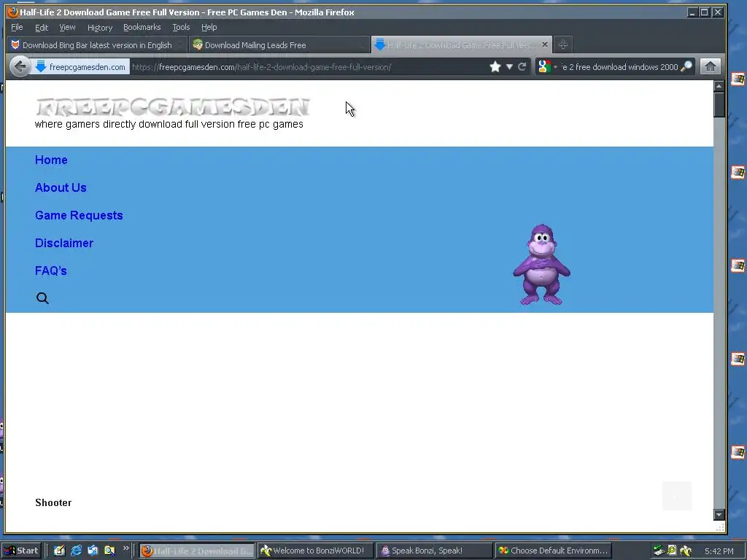Viewport: 747px width, 560px height.
Task: Open the File menu
Action: point(17,27)
